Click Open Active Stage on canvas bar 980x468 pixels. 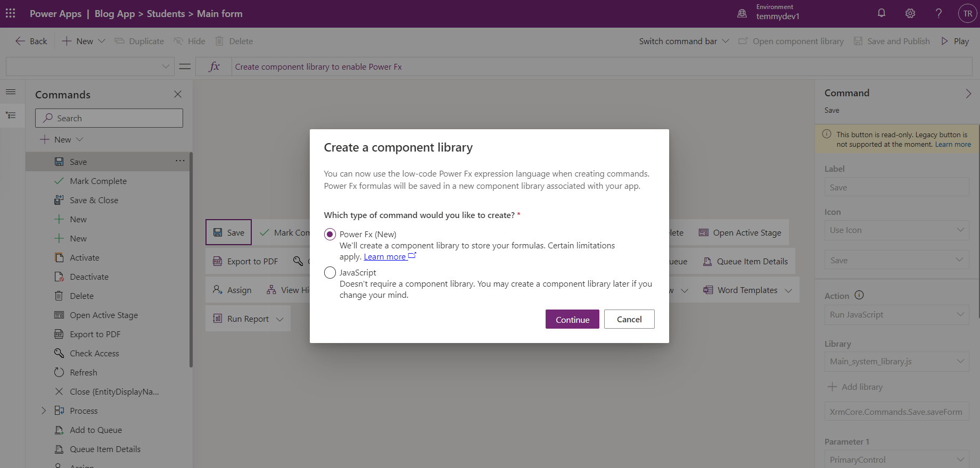[x=740, y=232]
